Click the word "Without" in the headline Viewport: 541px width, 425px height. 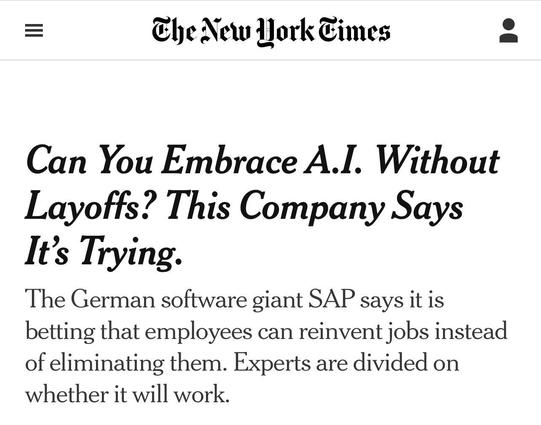click(437, 161)
